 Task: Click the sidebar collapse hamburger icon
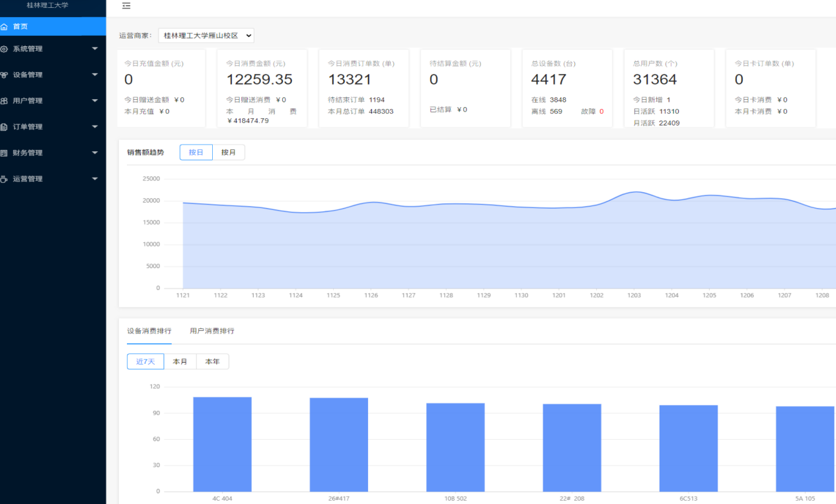[126, 6]
